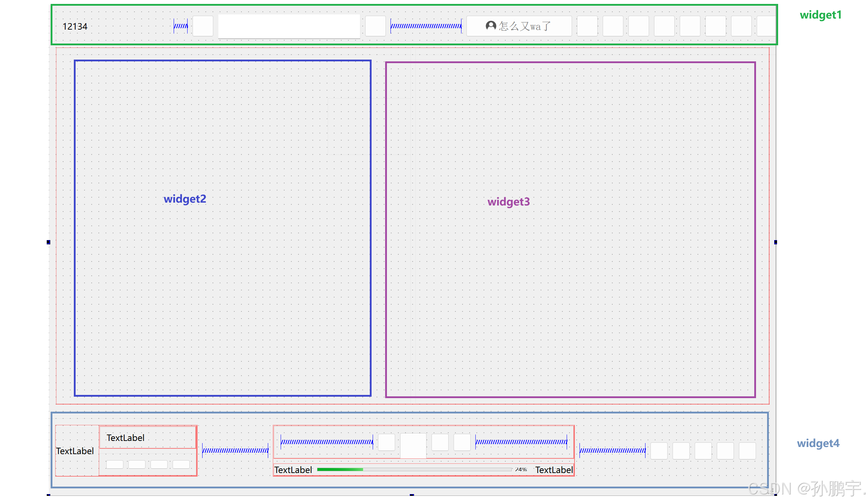Click the form's right-edge middle resize handle
868x503 pixels.
pyautogui.click(x=775, y=242)
